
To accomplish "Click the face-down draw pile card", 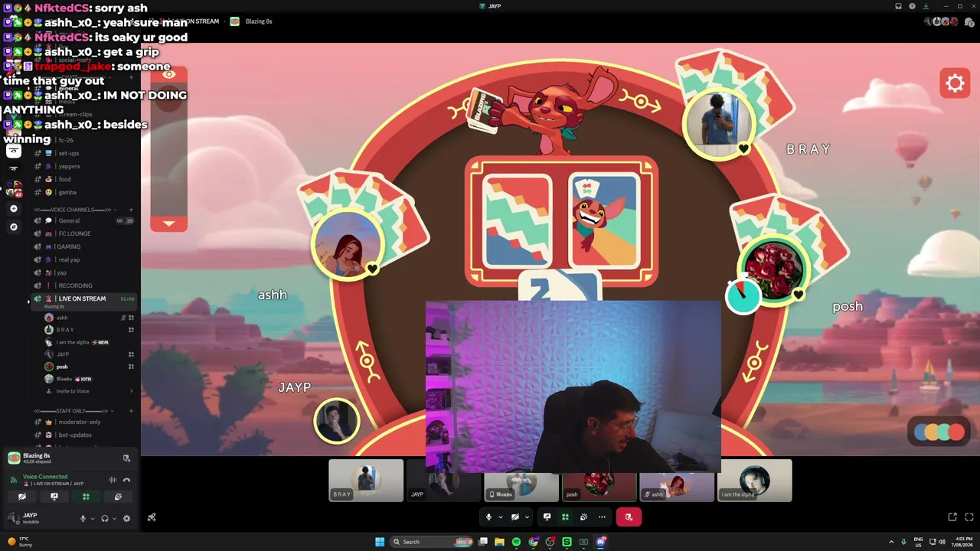I will click(x=516, y=222).
